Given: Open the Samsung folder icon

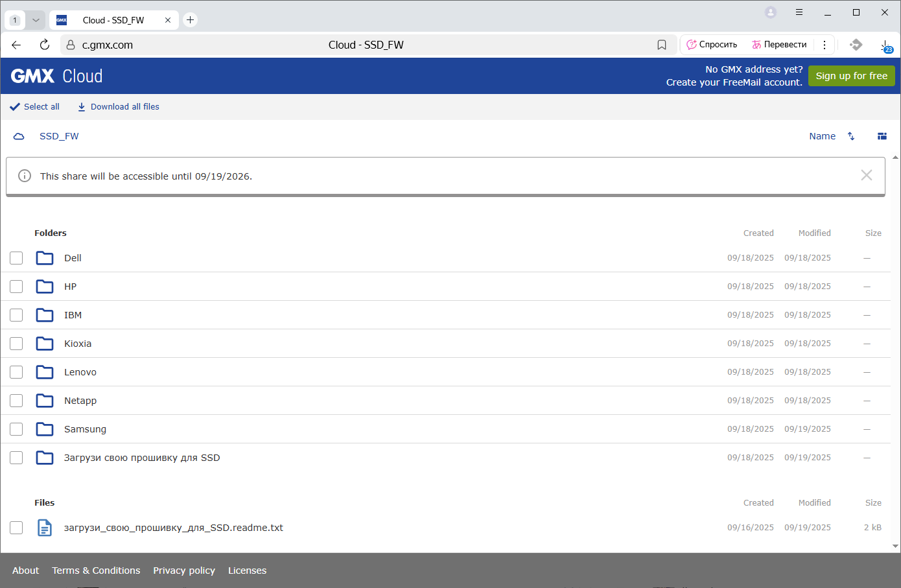Looking at the screenshot, I should coord(45,429).
